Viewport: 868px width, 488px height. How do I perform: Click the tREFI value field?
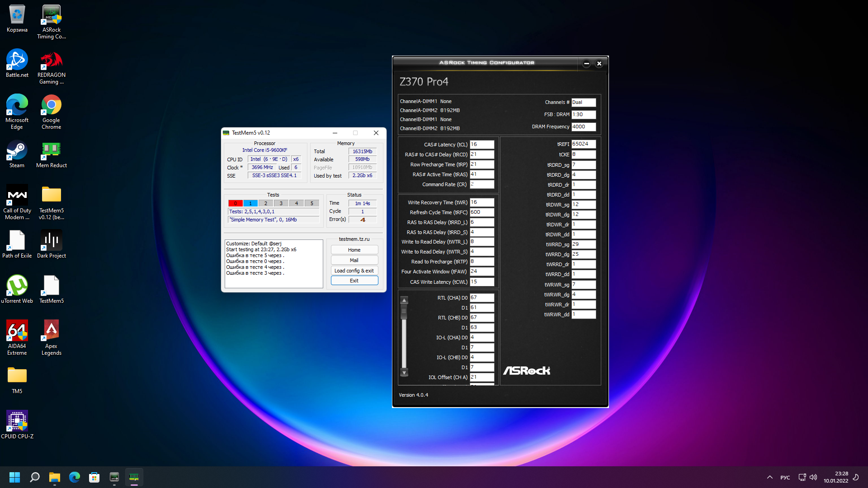pos(583,144)
